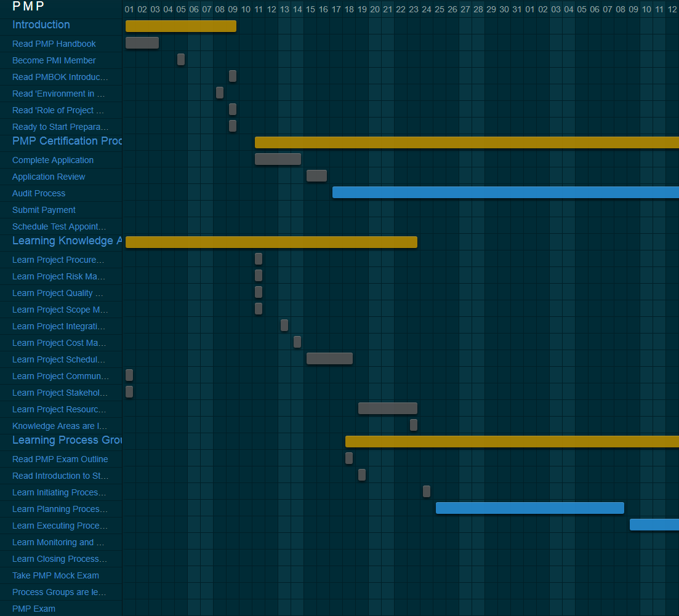Open the Read PMP Handbook task

tap(54, 44)
